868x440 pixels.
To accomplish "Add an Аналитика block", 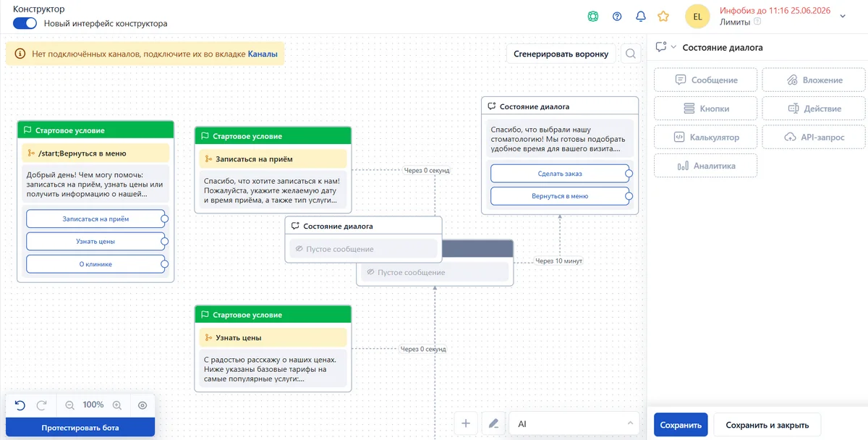I will (706, 165).
